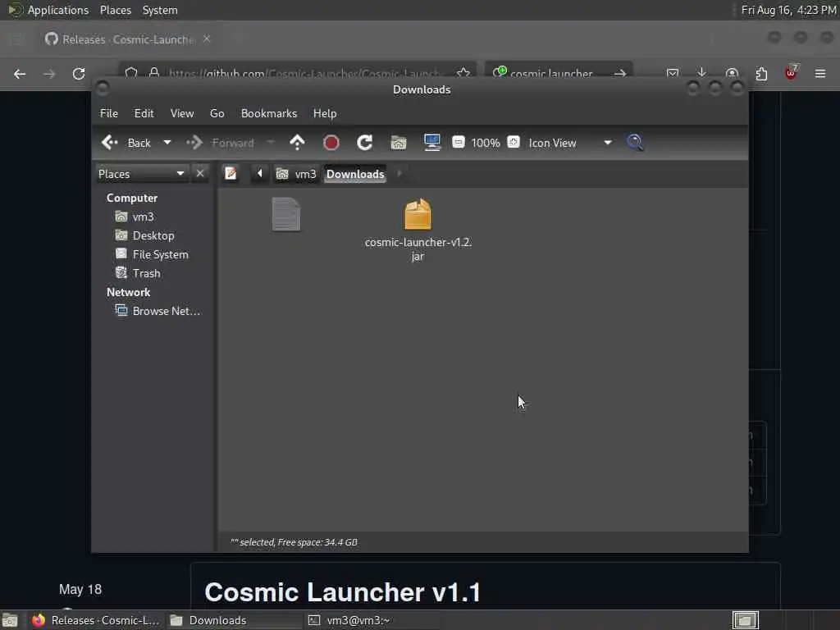Open Firefox downloads arrow icon
Viewport: 840px width, 630px height.
[702, 73]
